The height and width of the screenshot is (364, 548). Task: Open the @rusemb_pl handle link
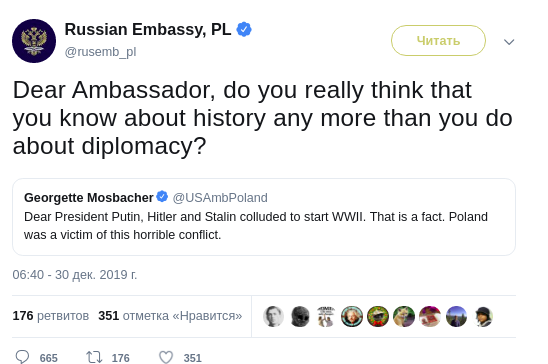click(x=100, y=52)
